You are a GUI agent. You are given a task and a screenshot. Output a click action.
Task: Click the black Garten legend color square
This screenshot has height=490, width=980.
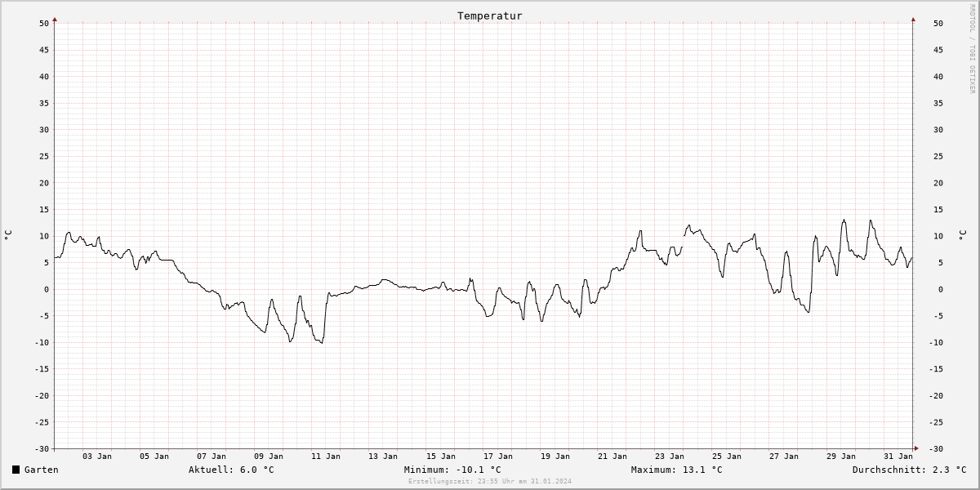[16, 470]
